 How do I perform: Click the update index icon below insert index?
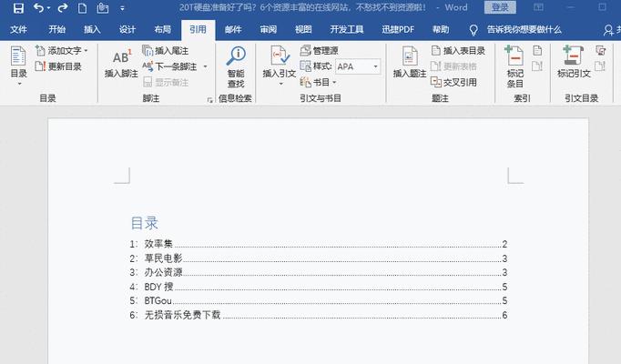tap(537, 66)
